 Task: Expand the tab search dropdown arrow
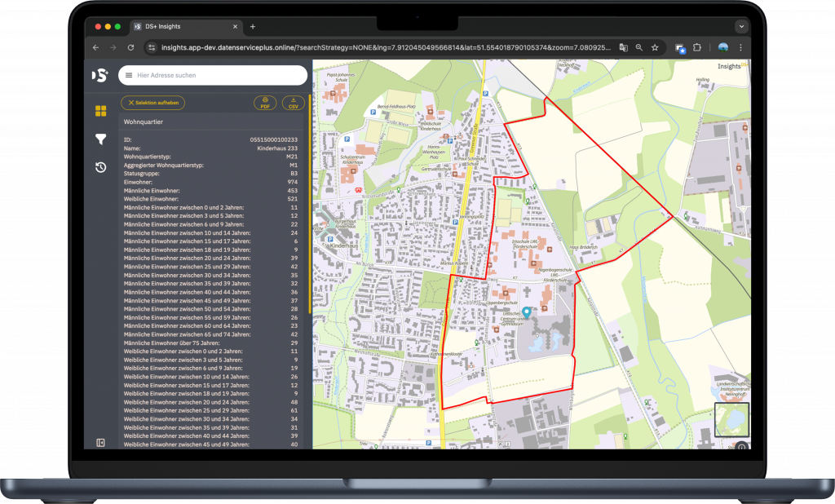(x=740, y=26)
